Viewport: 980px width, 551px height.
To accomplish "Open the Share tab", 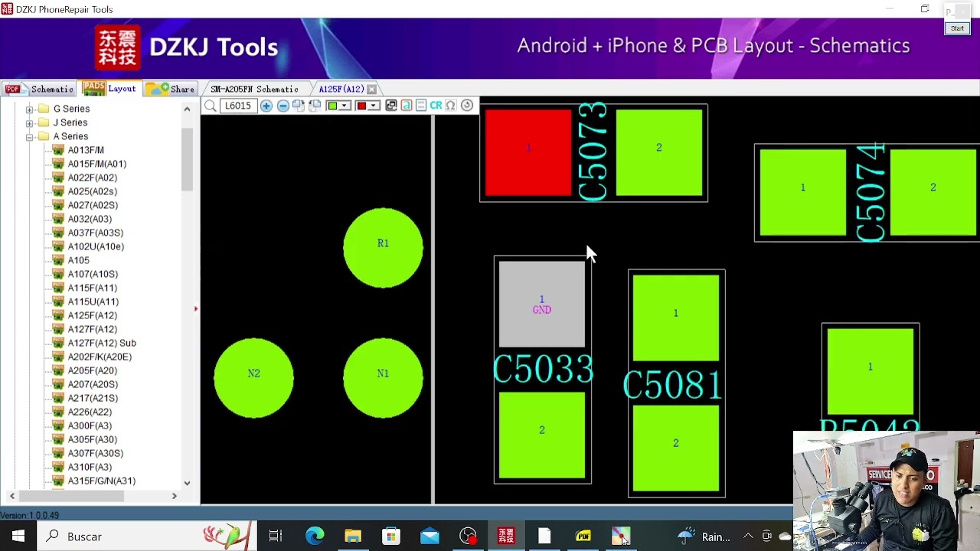I will [x=170, y=89].
